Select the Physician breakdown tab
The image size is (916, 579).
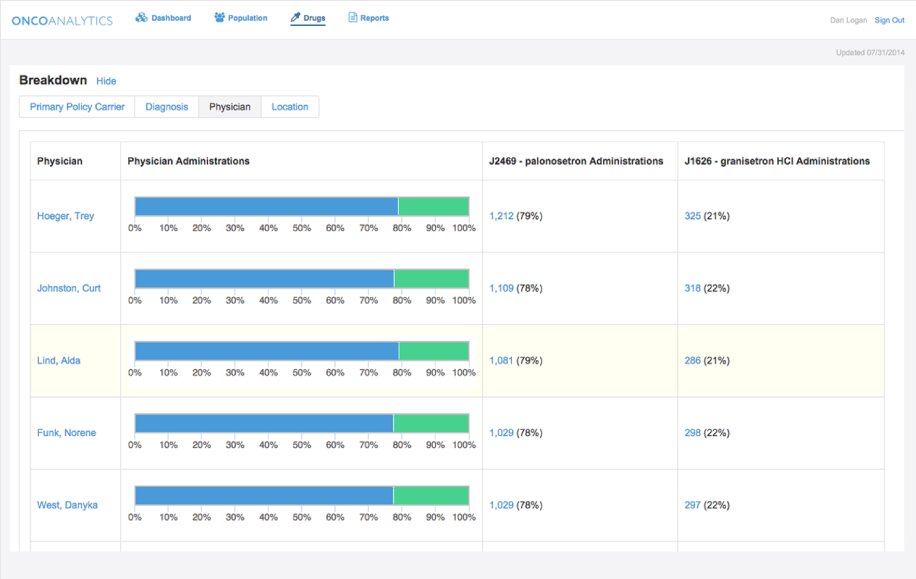pos(230,107)
